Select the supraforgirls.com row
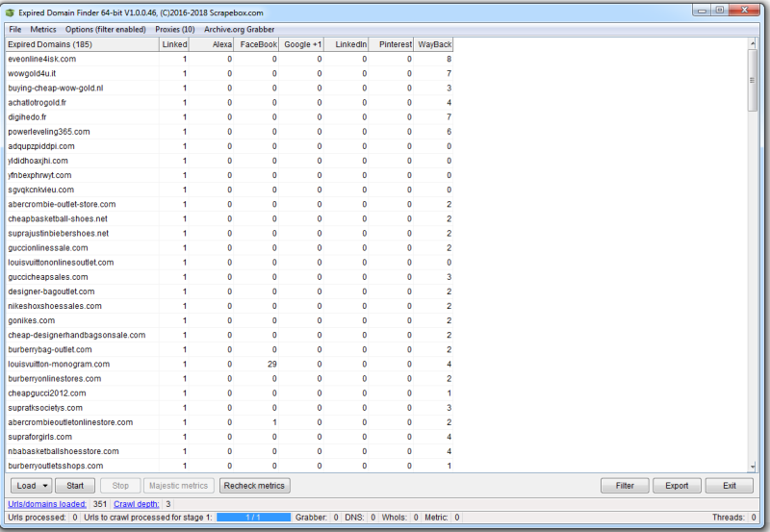This screenshot has height=532, width=770. click(x=229, y=437)
